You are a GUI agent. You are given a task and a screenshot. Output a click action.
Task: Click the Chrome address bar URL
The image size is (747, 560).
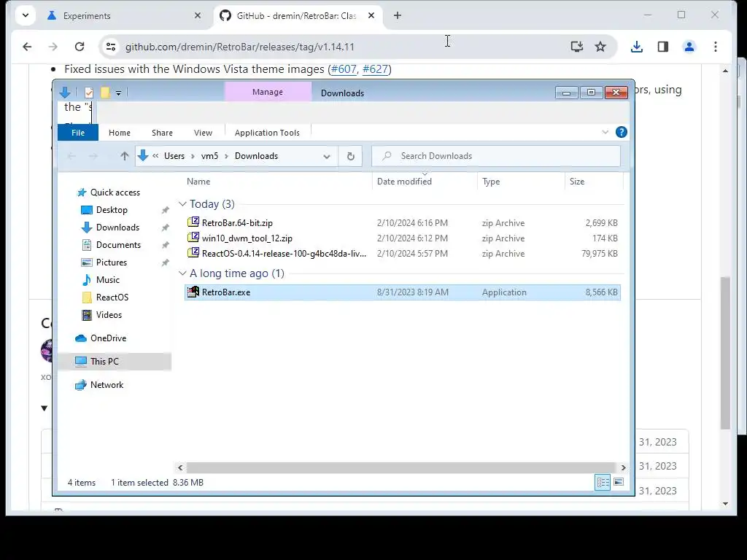click(x=239, y=47)
